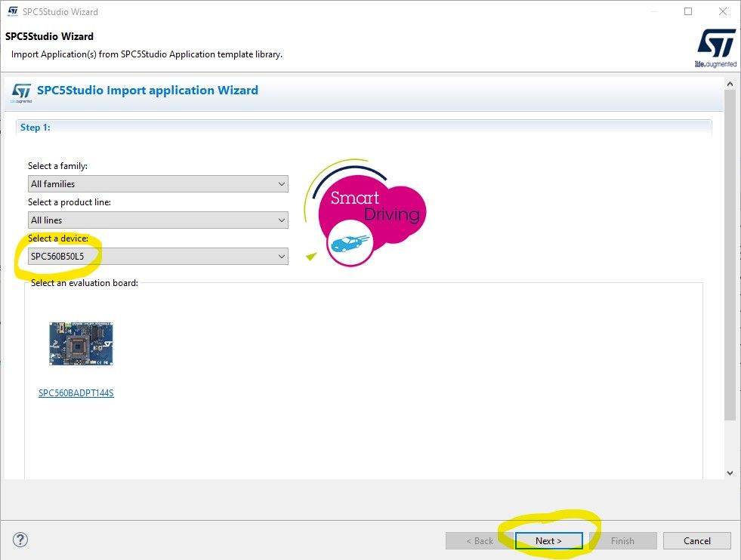The height and width of the screenshot is (560, 741).
Task: Click the ST life.augmented logo
Action: coord(716,48)
